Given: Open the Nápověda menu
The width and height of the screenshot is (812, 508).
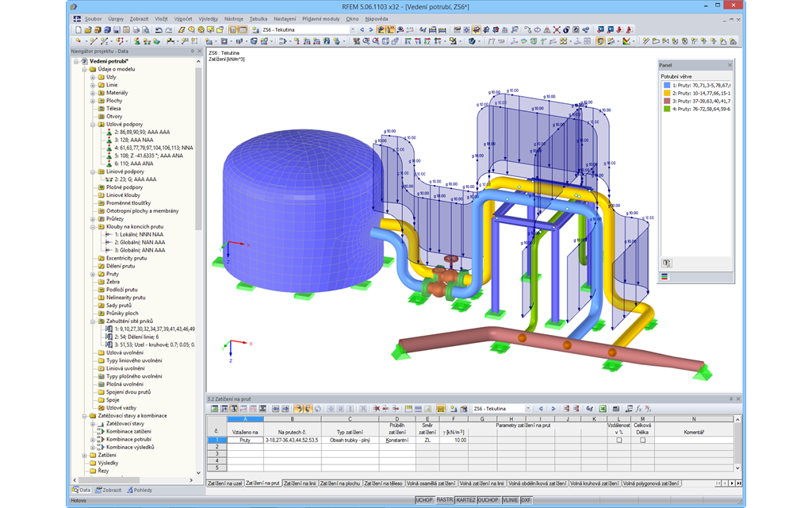Looking at the screenshot, I should [377, 19].
